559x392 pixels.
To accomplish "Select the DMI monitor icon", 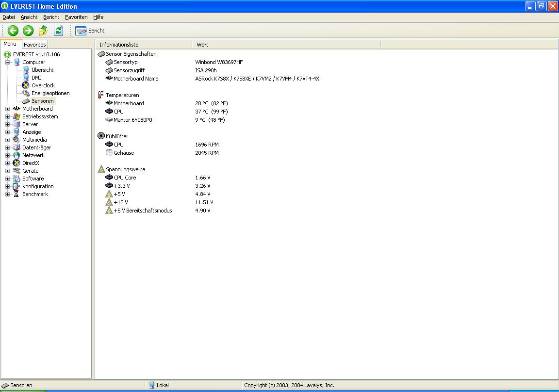I will tap(26, 78).
